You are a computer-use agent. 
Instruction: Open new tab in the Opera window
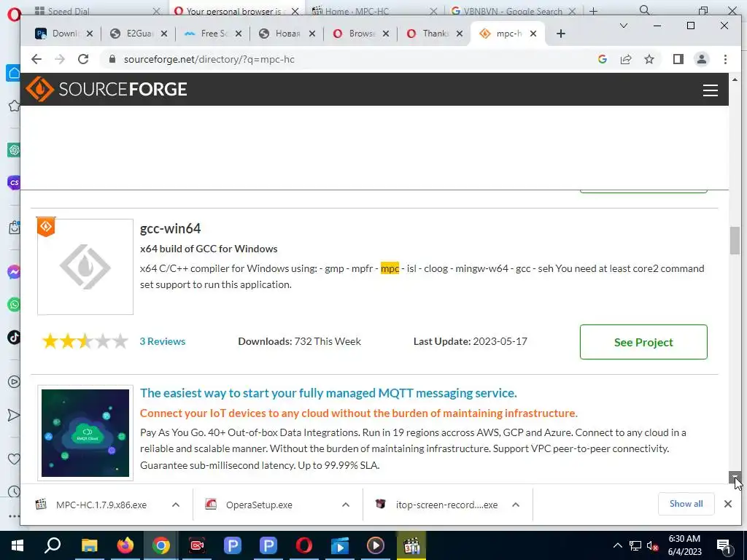click(593, 10)
